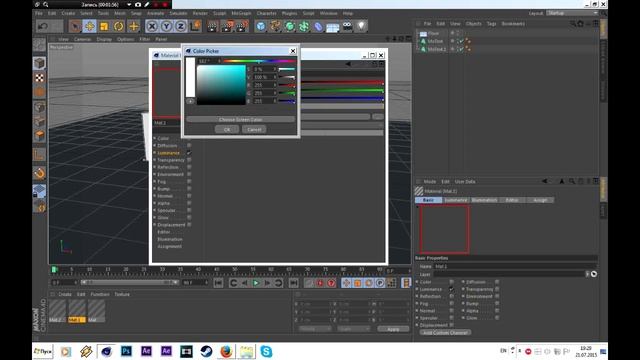Screen dimensions: 640x360
Task: Enable the Color checkbox in Material Editor
Action: pyautogui.click(x=189, y=138)
